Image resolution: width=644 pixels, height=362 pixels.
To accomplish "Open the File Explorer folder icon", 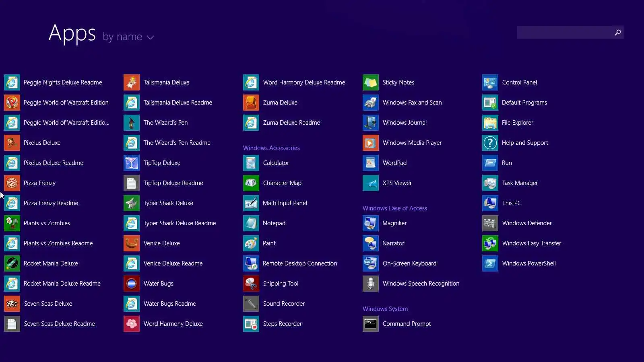I will click(x=490, y=123).
